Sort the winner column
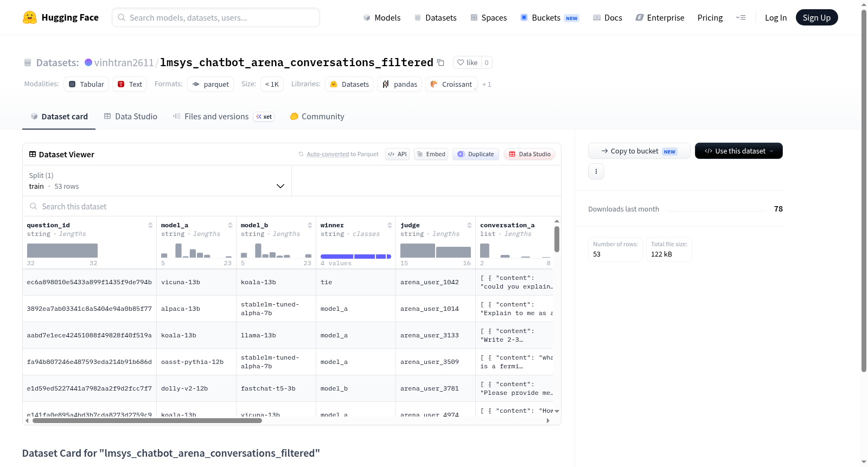The height and width of the screenshot is (467, 868). tap(390, 225)
